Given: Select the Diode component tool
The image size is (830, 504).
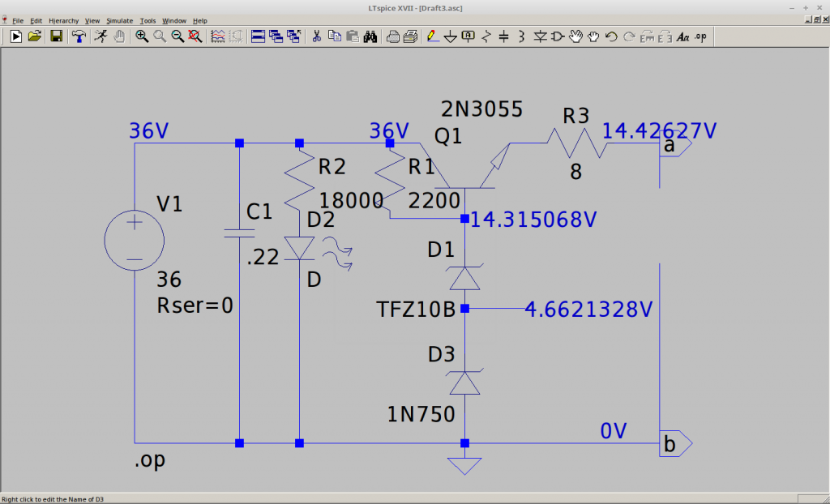Looking at the screenshot, I should (540, 36).
